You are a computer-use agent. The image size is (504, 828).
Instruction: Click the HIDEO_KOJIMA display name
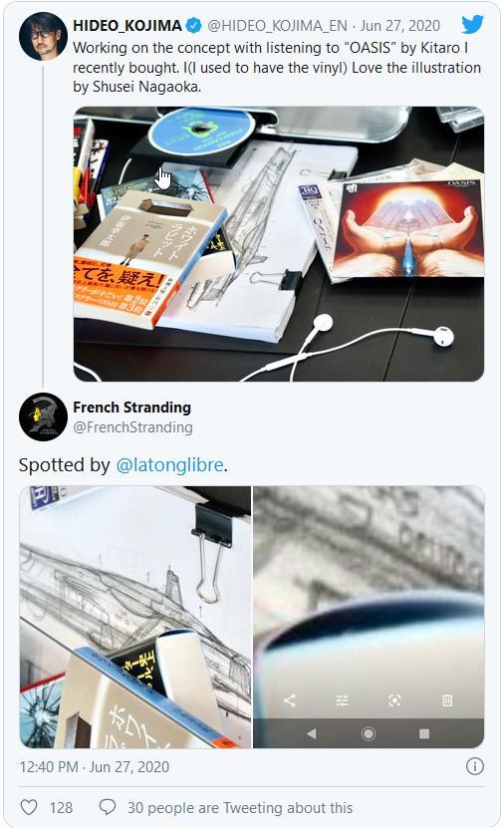(127, 25)
